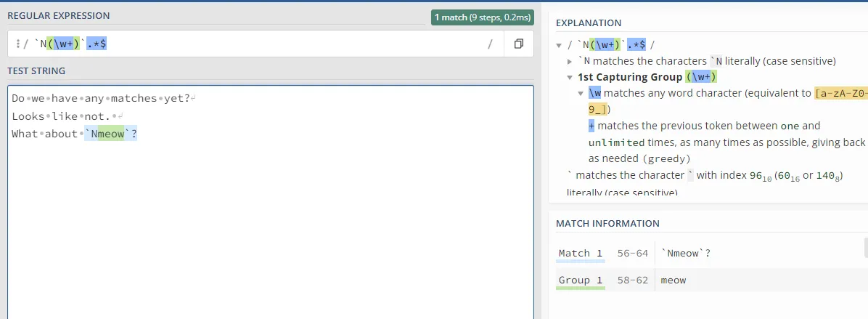Select the Group 1 label

click(x=580, y=280)
